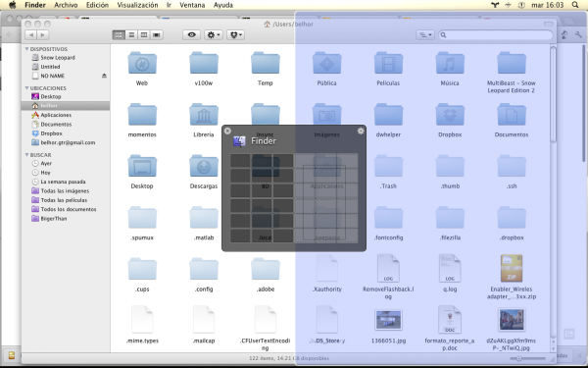The image size is (588, 368).
Task: Open the Dropbox folder in file grid
Action: [x=450, y=115]
